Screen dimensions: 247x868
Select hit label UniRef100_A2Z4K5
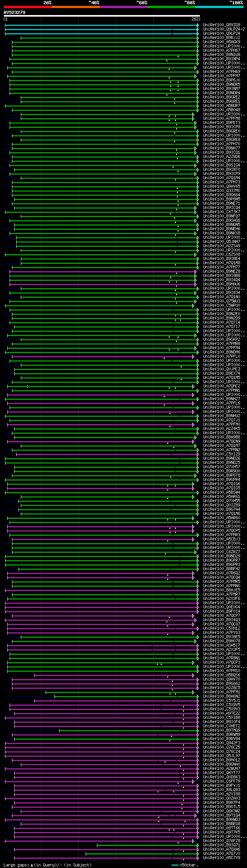pyautogui.click(x=222, y=429)
